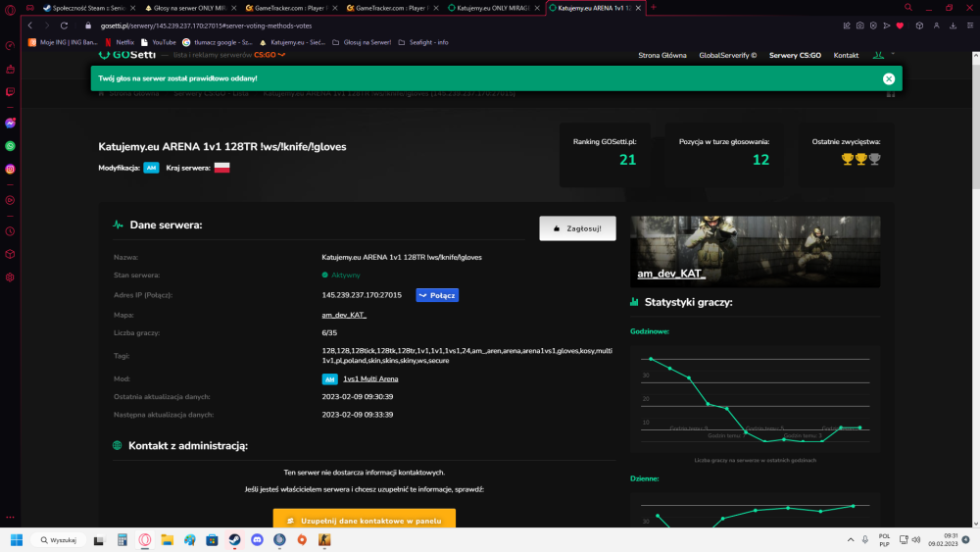Open WhatsApp in the Opera sidebar
The width and height of the screenshot is (980, 552).
pos(10,146)
